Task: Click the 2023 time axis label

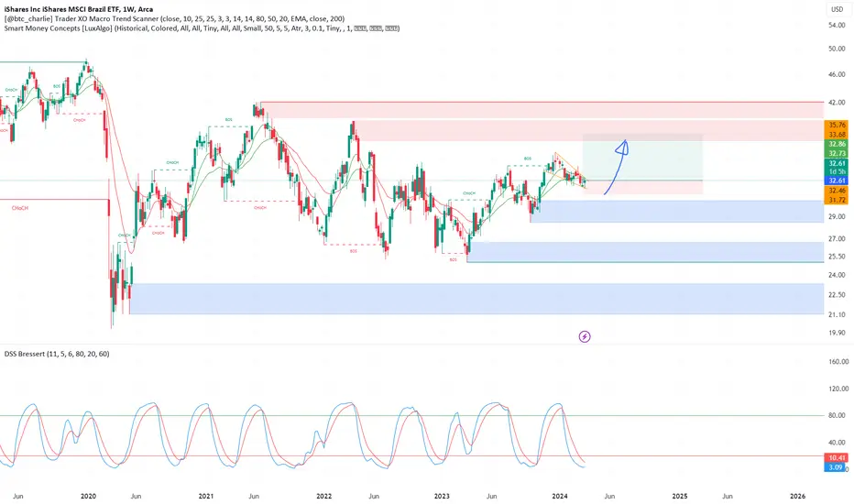Action: click(442, 496)
